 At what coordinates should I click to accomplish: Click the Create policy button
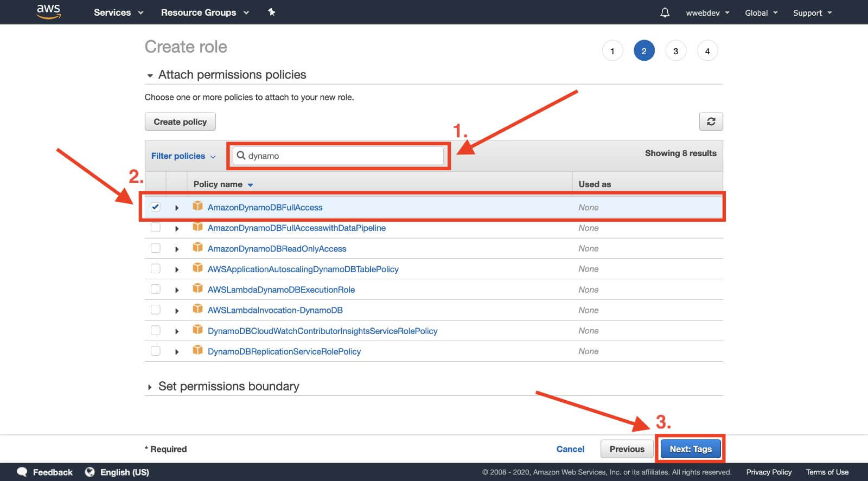[180, 121]
